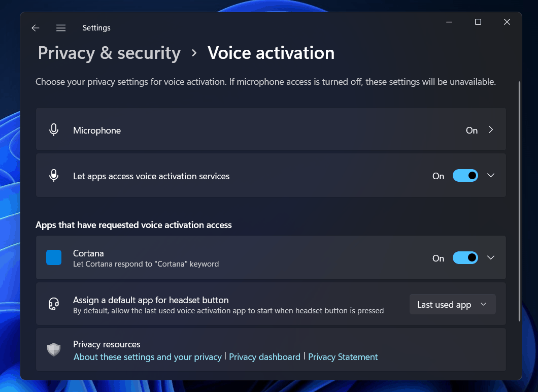Open the Privacy Statement link

coord(343,357)
